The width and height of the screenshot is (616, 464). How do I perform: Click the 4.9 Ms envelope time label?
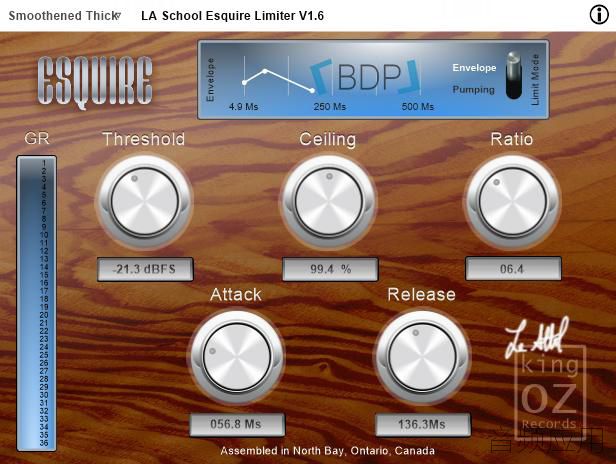244,106
